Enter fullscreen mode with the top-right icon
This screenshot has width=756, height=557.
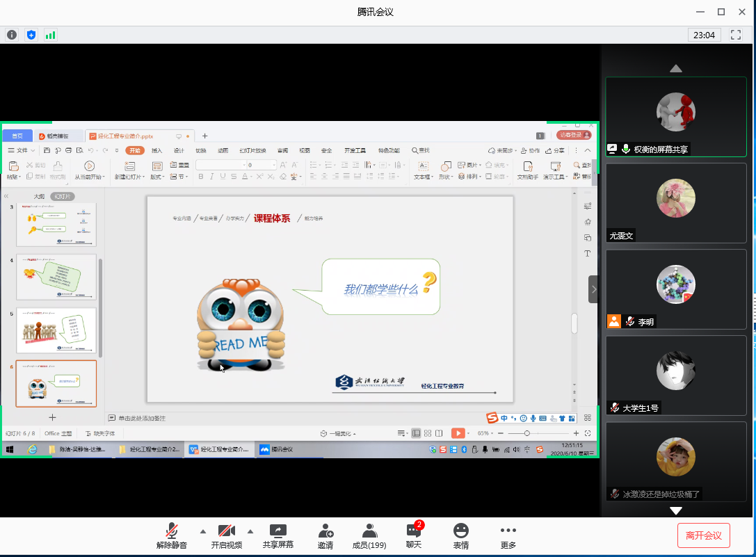point(735,35)
